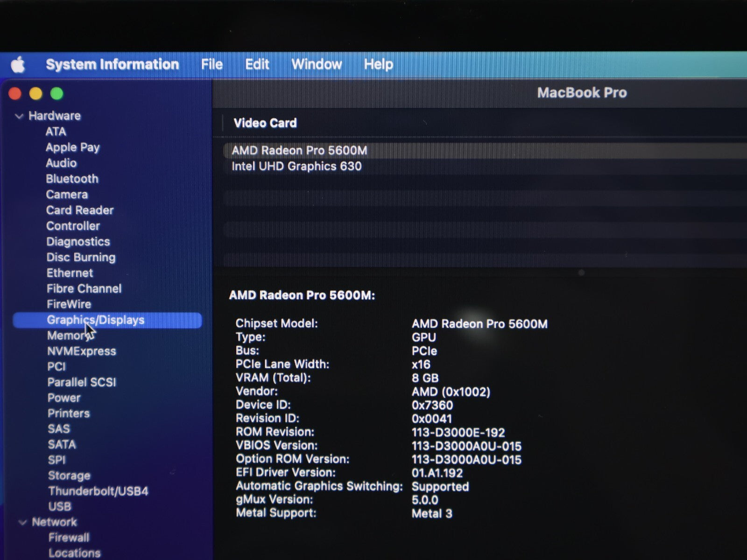Click the yellow minimize window button
Image resolution: width=747 pixels, height=560 pixels.
[36, 94]
